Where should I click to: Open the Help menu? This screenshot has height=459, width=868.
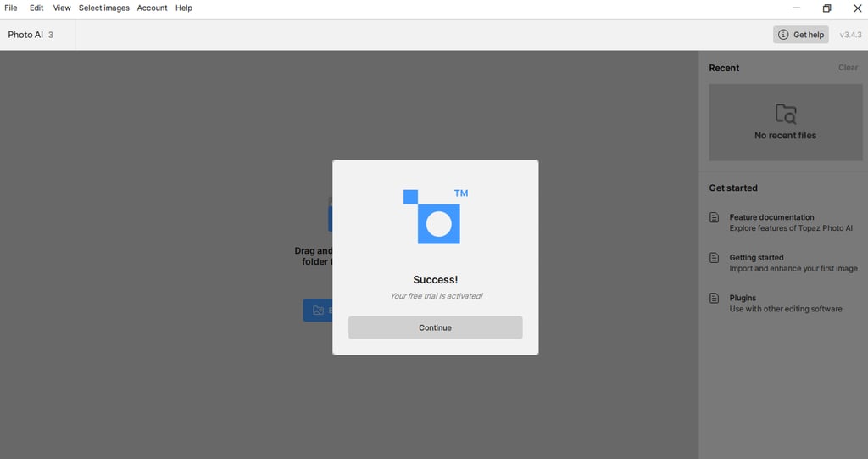pyautogui.click(x=184, y=8)
